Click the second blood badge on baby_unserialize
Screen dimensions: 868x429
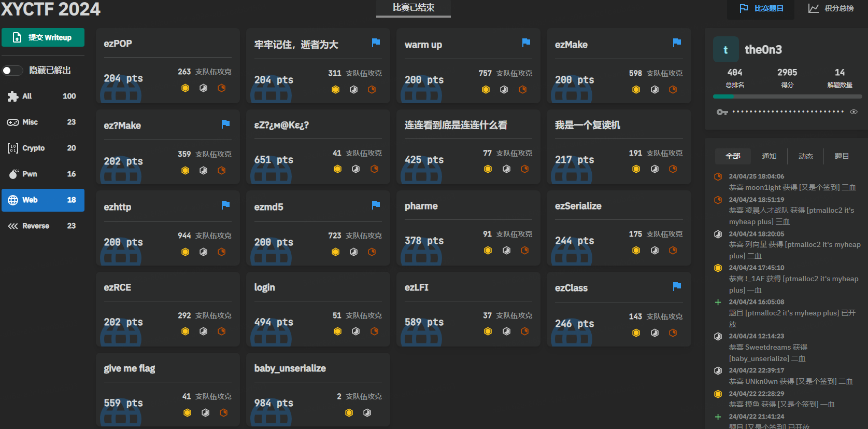tap(367, 413)
